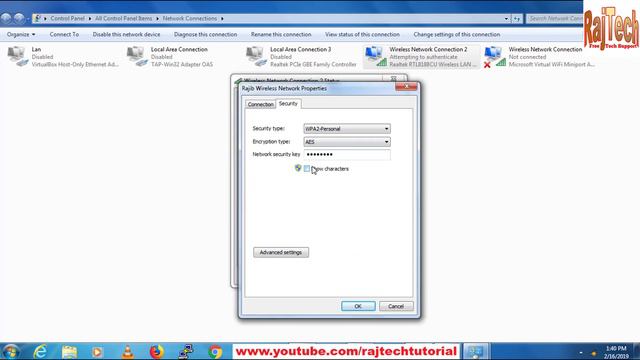This screenshot has width=640, height=360.
Task: Click the Control Panel breadcrumb
Action: point(67,18)
